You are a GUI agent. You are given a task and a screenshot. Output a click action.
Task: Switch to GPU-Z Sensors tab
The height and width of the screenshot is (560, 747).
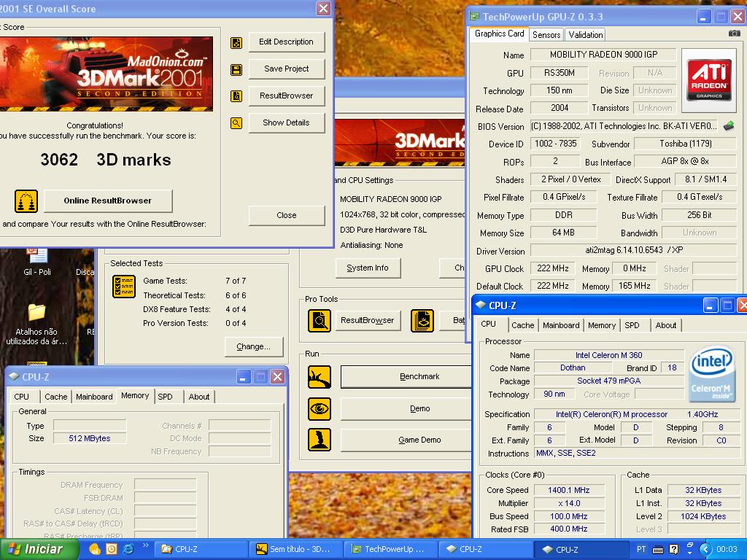click(x=546, y=35)
